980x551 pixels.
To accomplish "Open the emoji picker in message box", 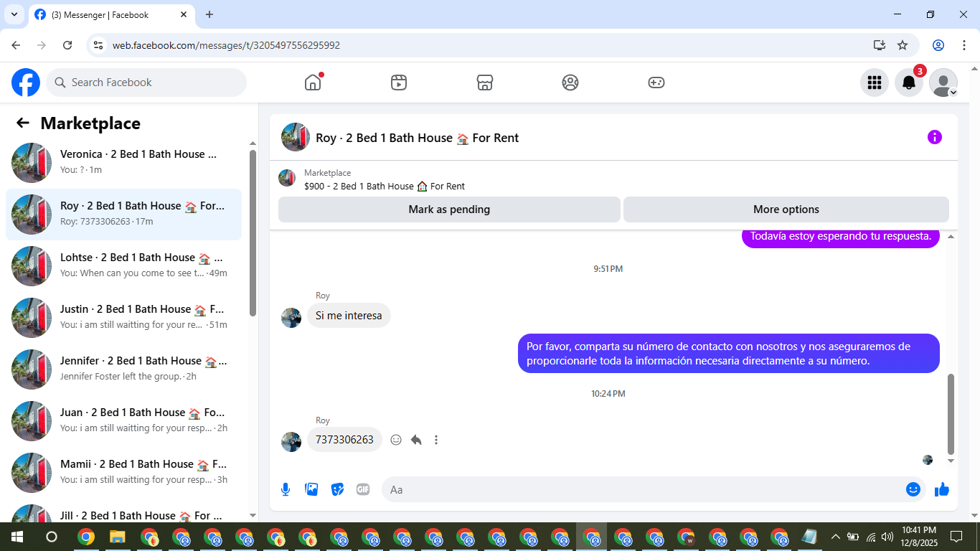I will (913, 489).
